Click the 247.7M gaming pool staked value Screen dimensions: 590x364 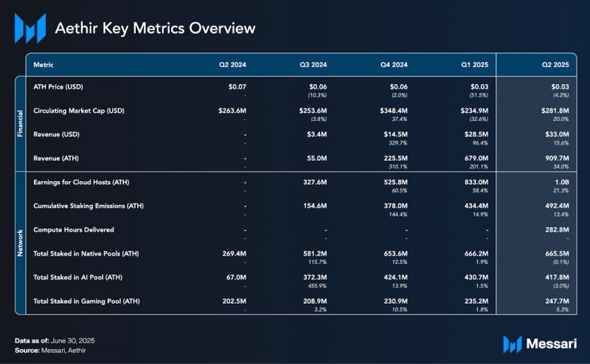click(x=558, y=301)
